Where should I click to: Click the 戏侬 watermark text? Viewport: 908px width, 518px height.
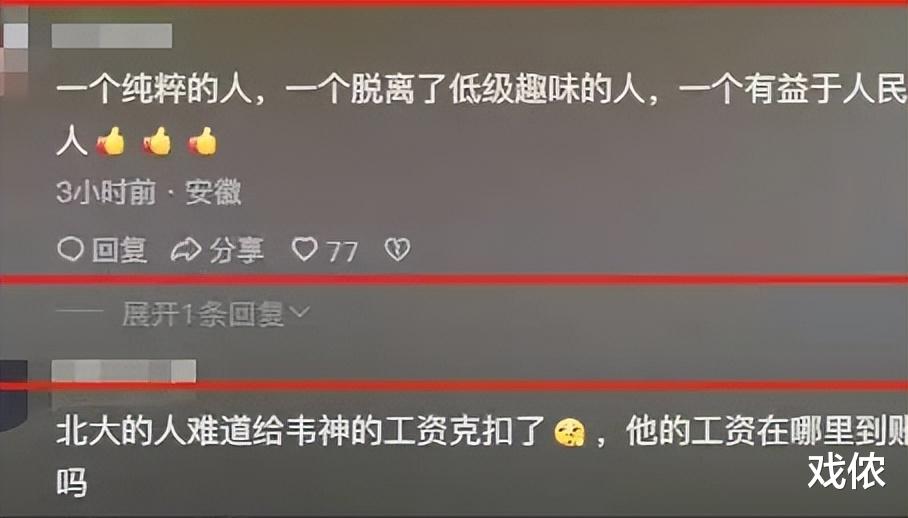click(x=846, y=471)
